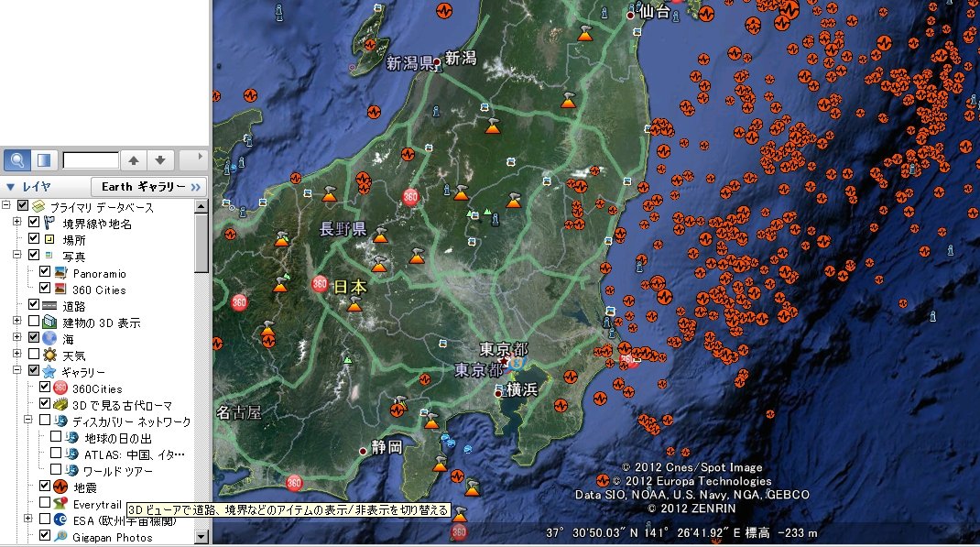Screen dimensions: 980x547
Task: Toggle the 道路 roads layer checkbox
Action: (x=34, y=305)
